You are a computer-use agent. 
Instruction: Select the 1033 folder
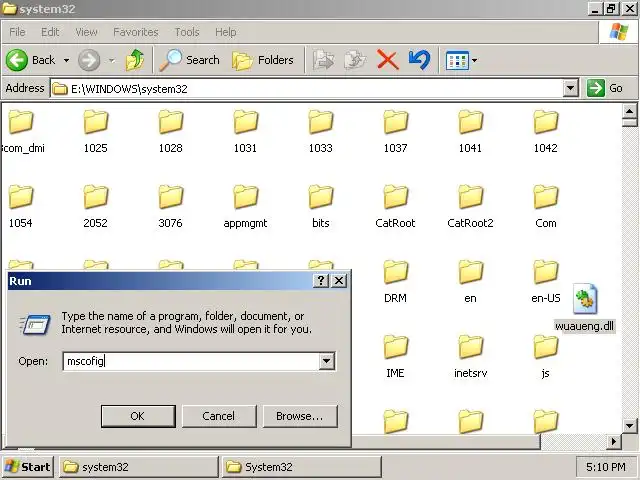pyautogui.click(x=320, y=131)
